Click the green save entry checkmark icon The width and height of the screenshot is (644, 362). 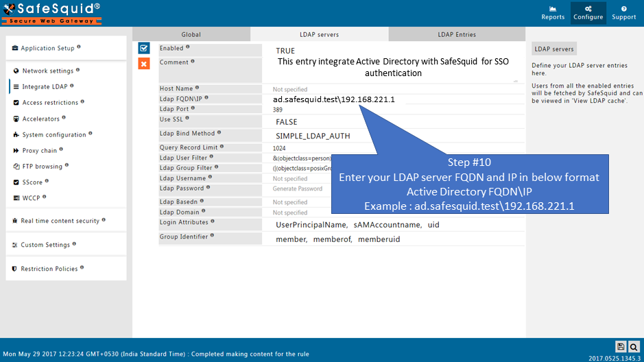coord(144,48)
